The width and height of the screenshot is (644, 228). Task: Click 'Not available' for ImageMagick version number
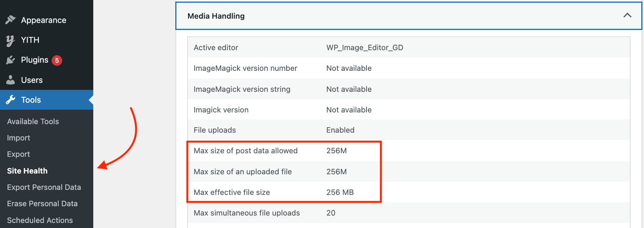tap(349, 68)
